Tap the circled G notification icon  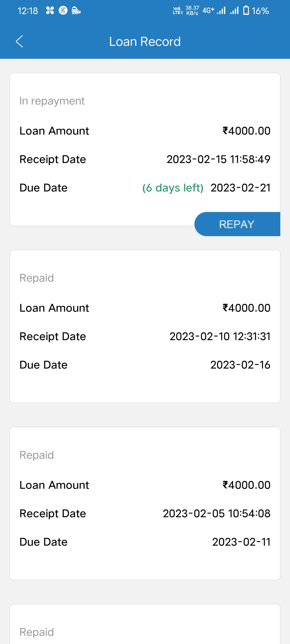[63, 11]
